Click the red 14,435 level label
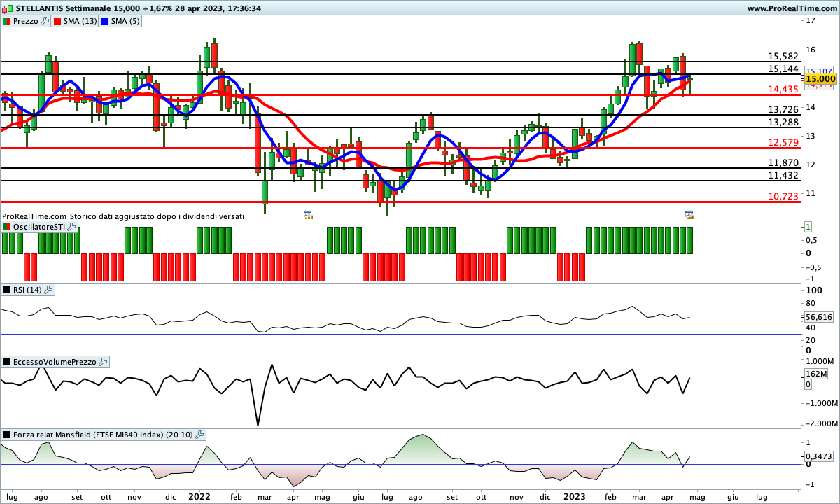Screen dimensions: 840x504 coord(783,89)
